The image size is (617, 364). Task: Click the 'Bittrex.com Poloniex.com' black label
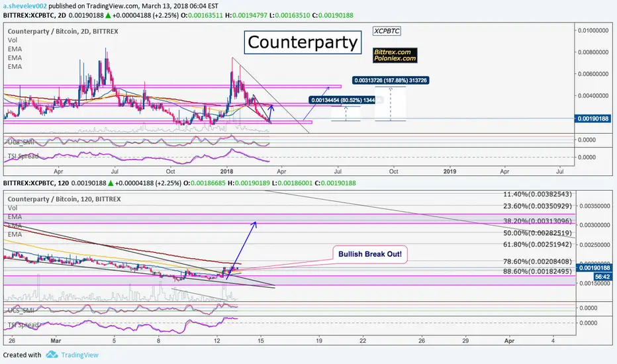point(395,56)
